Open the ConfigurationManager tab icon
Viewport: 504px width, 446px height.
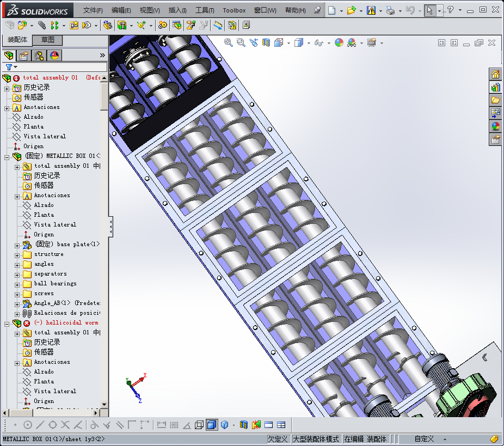pyautogui.click(x=39, y=56)
